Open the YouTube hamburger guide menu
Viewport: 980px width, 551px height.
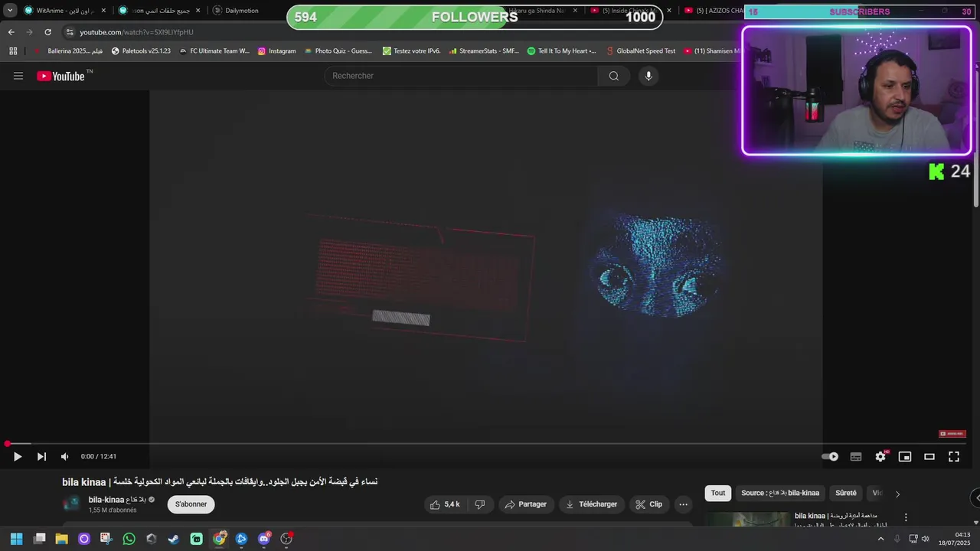point(18,76)
